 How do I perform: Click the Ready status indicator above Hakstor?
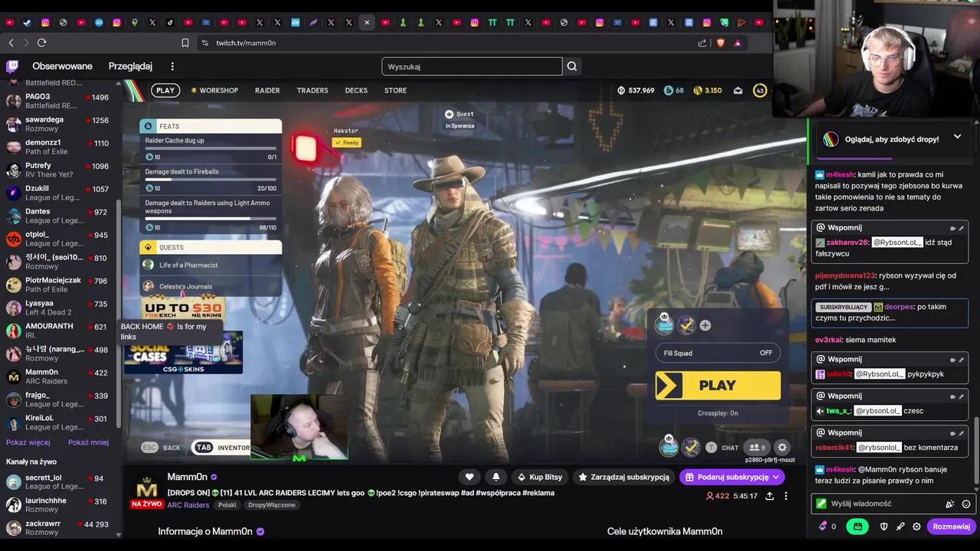(347, 142)
